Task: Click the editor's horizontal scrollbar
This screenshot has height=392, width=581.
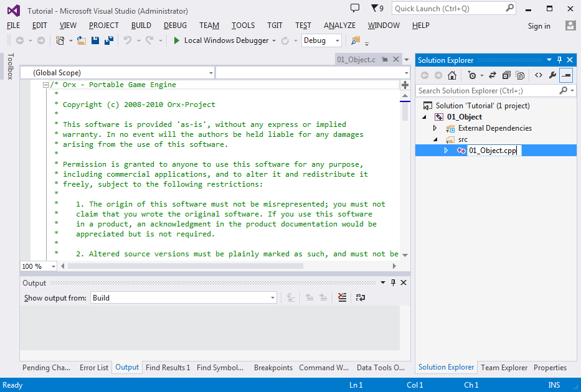Action: click(x=187, y=266)
